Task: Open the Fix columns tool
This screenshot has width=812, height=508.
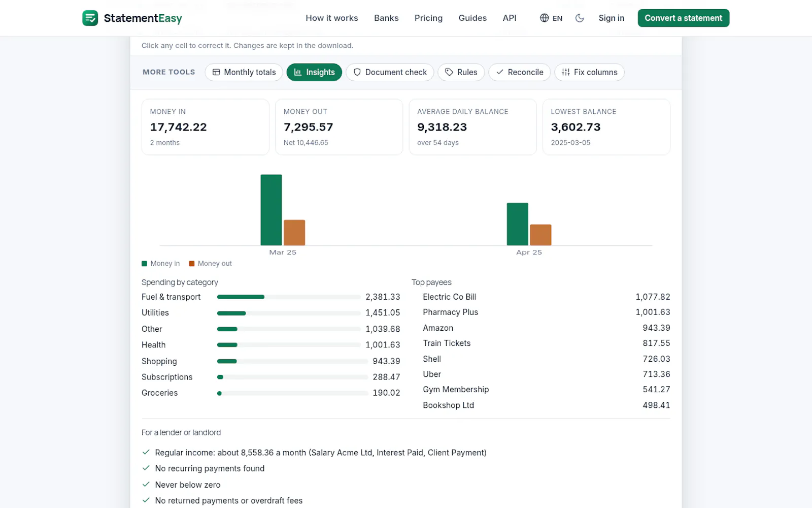Action: click(x=589, y=72)
